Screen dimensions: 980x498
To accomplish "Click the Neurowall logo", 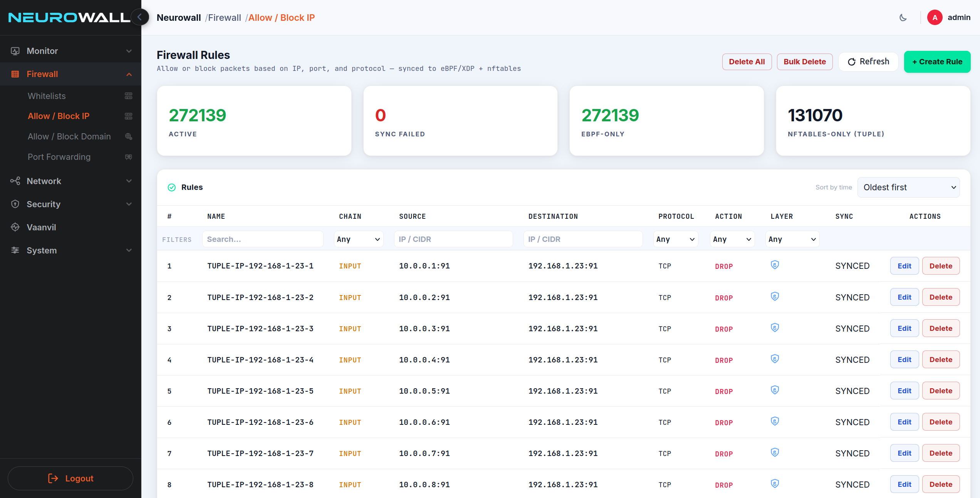I will coord(69,18).
